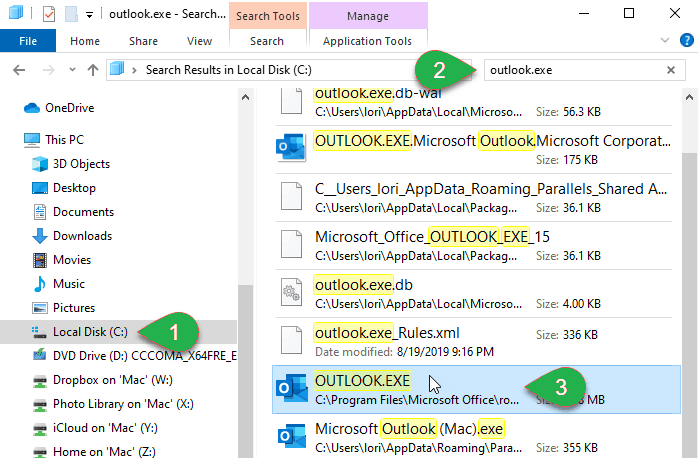Click results list scrollbar up arrow
Viewport: 698px width, 458px height.
689,97
